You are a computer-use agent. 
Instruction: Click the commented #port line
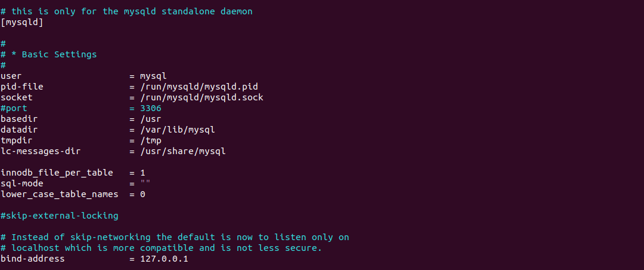click(81, 108)
